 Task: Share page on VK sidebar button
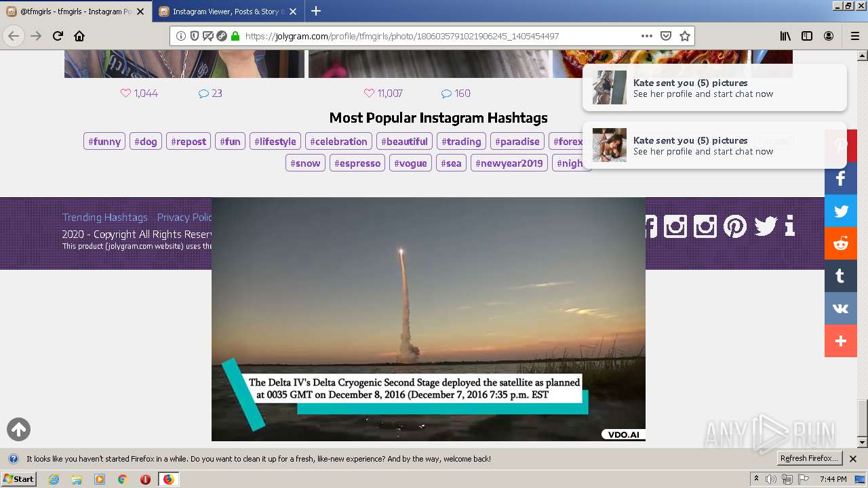(841, 308)
